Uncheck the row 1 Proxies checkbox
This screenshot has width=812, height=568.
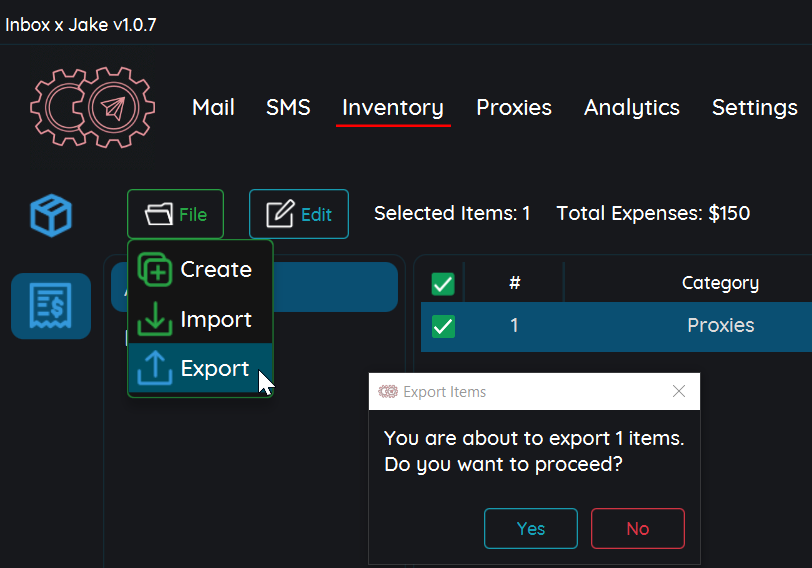point(443,326)
